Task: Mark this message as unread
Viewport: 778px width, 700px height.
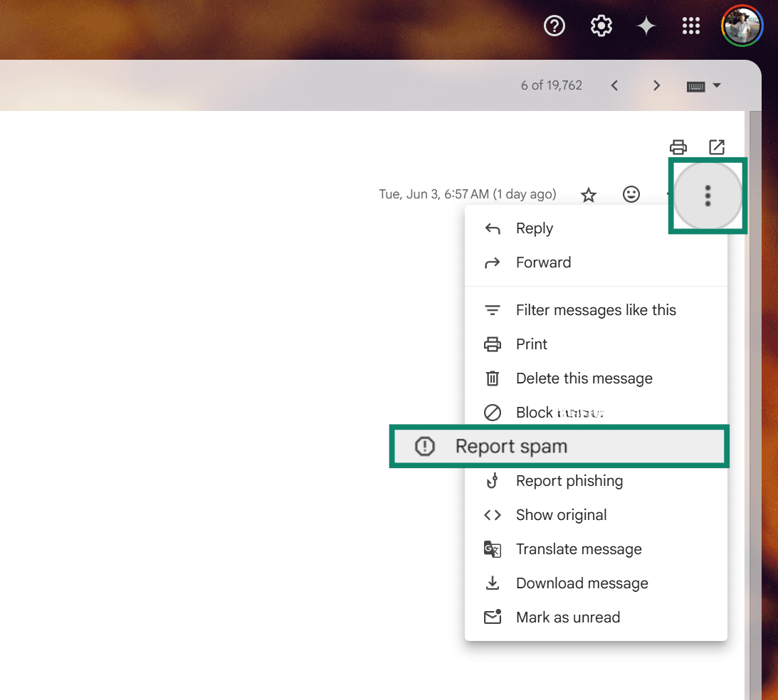Action: [567, 617]
